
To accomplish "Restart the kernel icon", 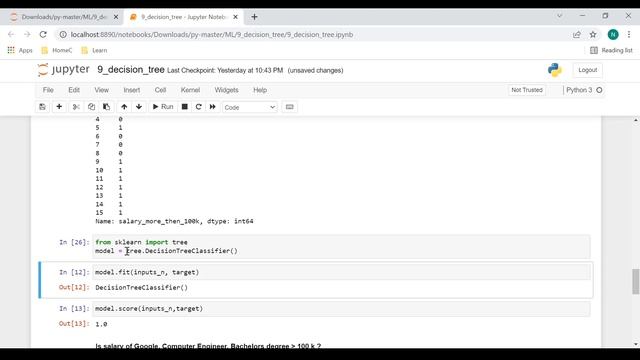I will click(198, 107).
